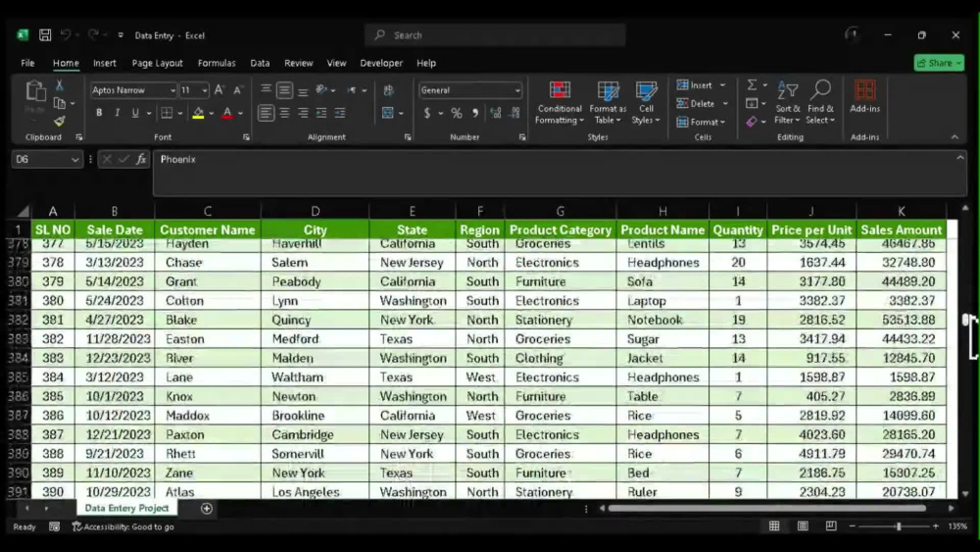Viewport: 980px width, 552px height.
Task: Open the font name dropdown Aptos Narrow
Action: pyautogui.click(x=172, y=90)
